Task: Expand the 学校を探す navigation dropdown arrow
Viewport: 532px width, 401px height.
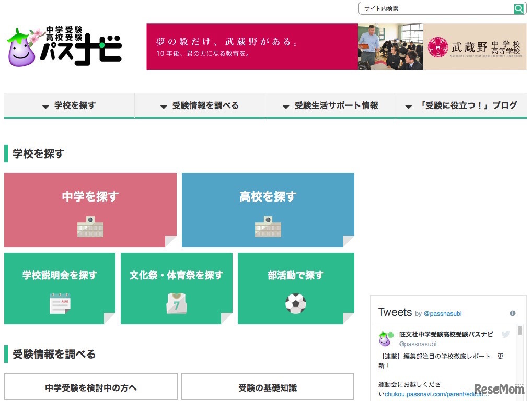Action: 45,105
